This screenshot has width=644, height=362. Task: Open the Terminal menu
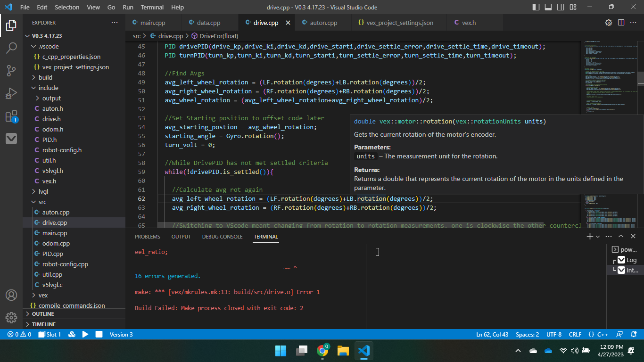coord(152,7)
